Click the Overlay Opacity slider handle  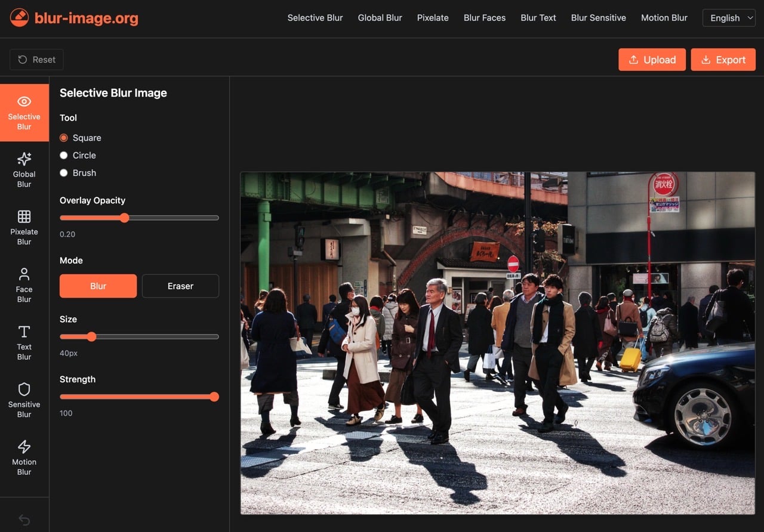[x=124, y=218]
